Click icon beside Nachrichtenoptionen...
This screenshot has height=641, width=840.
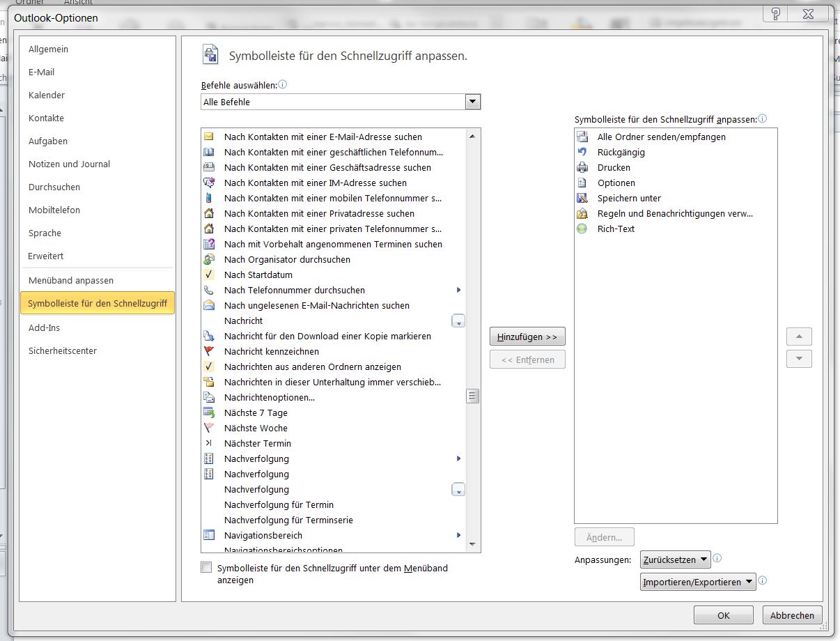pos(209,397)
